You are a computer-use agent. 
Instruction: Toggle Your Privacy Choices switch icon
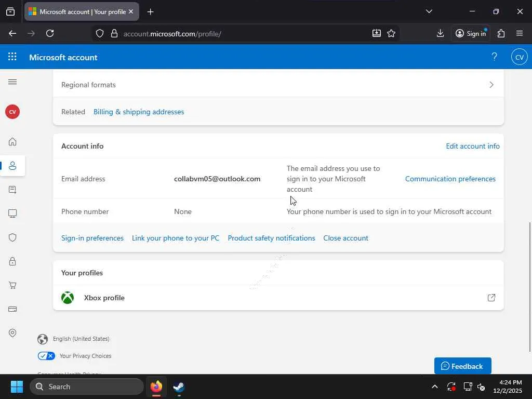[x=46, y=356]
